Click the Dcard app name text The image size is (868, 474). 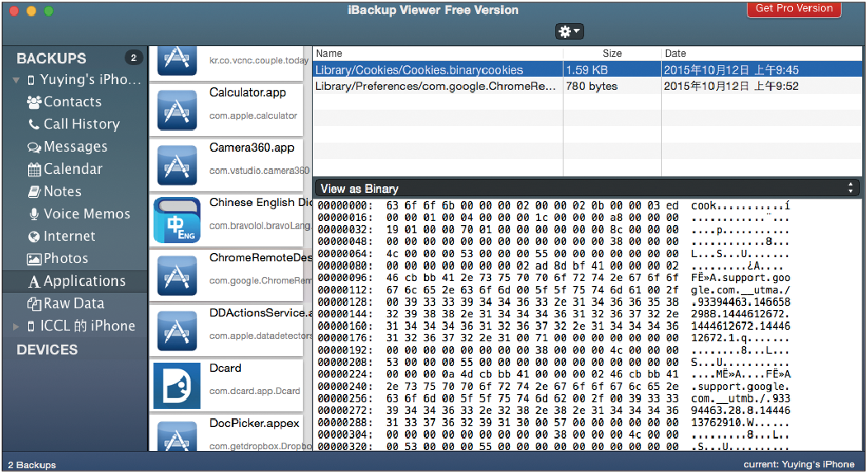coord(225,368)
